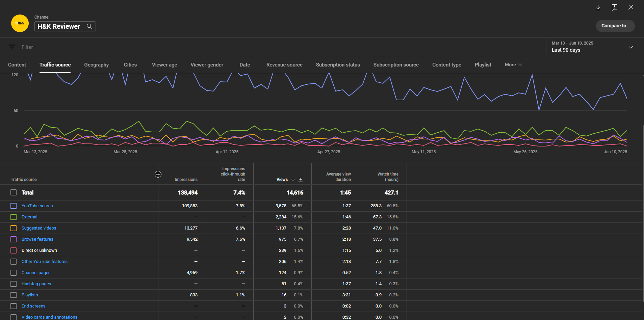644x320 pixels.
Task: Enable the End screens checkbox
Action: coord(14,306)
